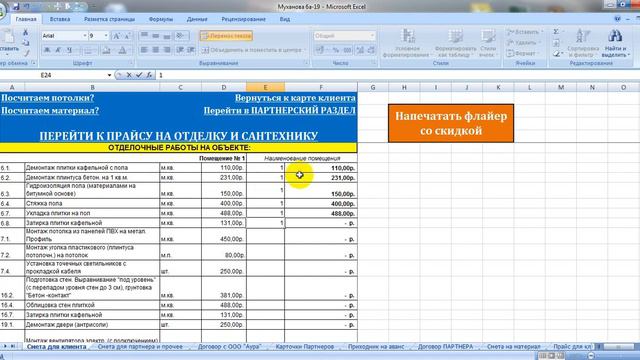Cancel the cell entry with X icon
Viewport: 640px width, 360px height.
pos(129,75)
